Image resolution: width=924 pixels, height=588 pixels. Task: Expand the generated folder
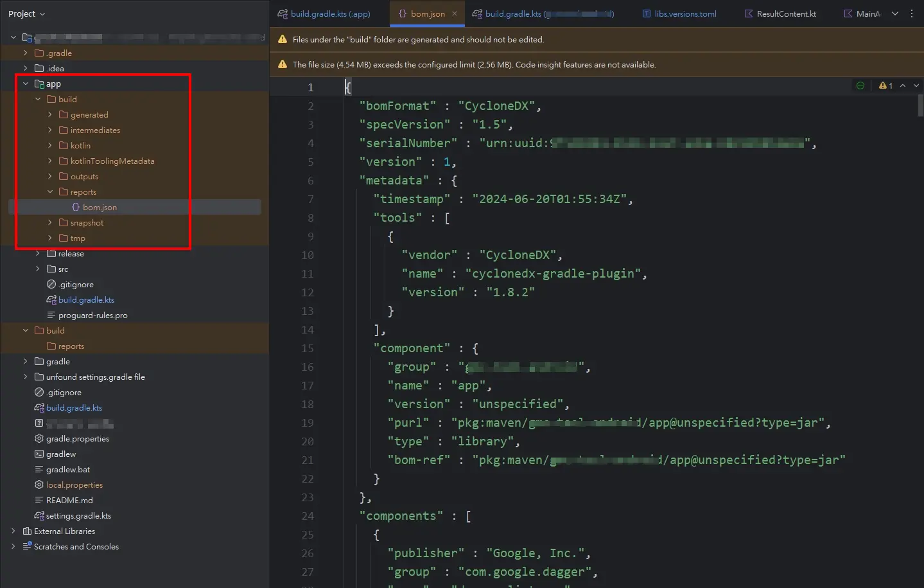[50, 114]
